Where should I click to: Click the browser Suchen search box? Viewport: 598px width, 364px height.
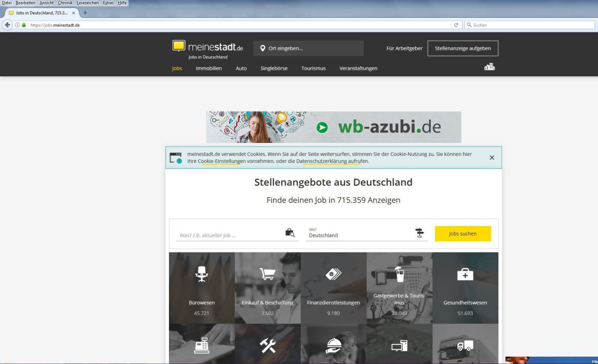pos(529,25)
